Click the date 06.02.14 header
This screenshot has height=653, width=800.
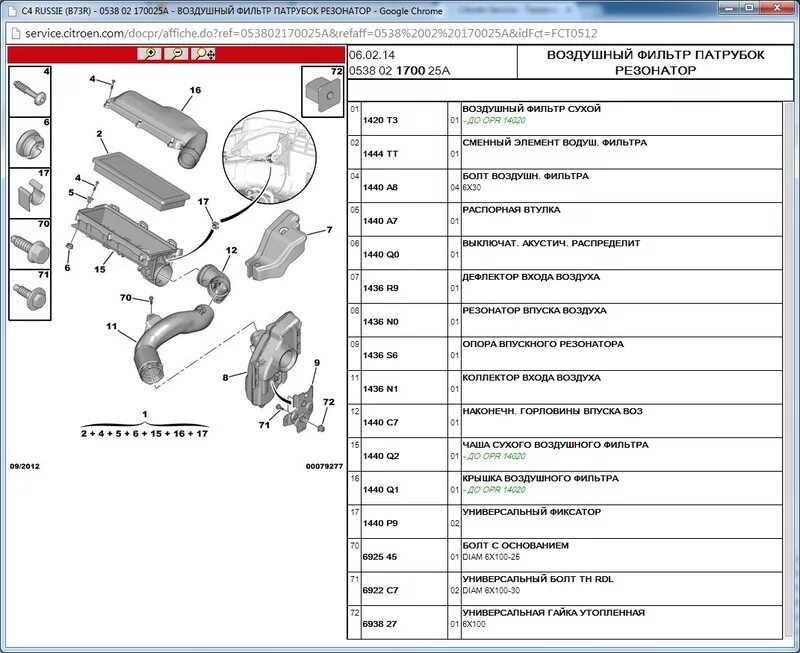pos(372,55)
